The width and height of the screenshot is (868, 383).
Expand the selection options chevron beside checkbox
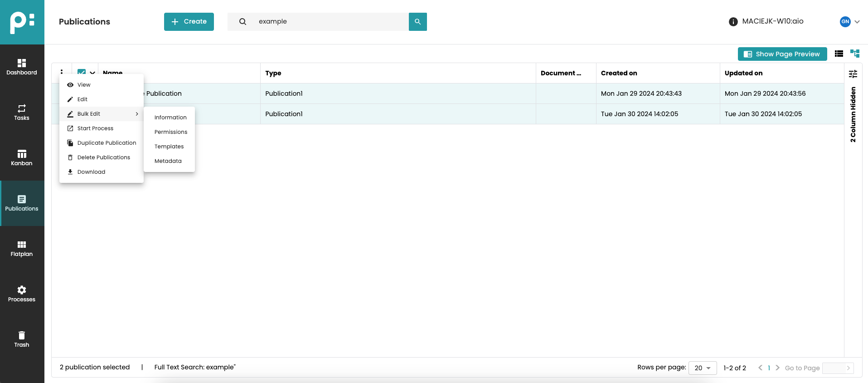(92, 73)
